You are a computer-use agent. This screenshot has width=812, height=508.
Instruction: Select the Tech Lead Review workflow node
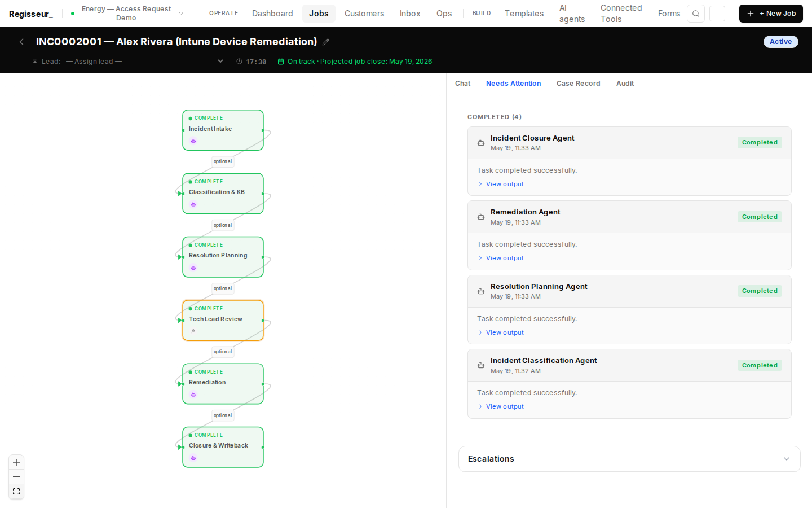tap(223, 320)
